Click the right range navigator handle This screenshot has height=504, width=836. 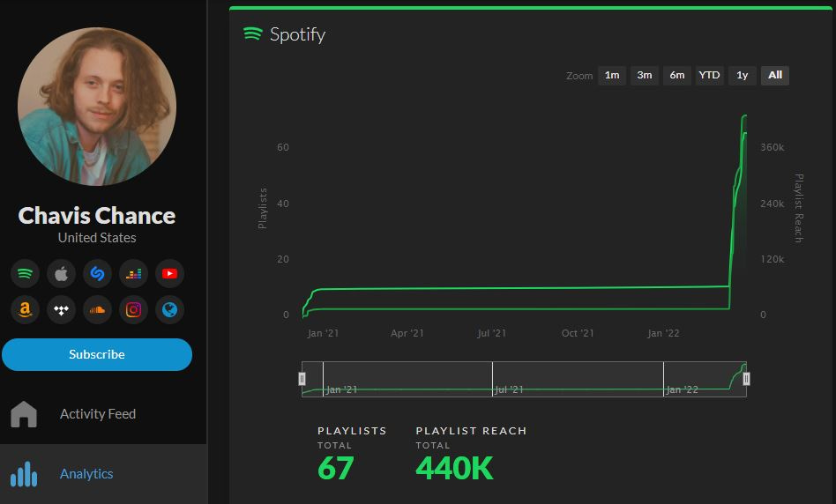(x=746, y=379)
